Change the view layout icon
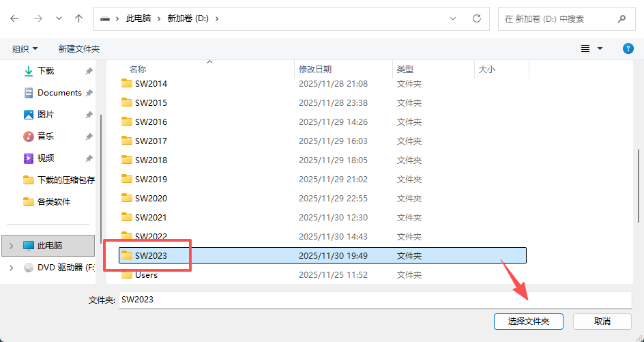This screenshot has width=644, height=342. pos(585,48)
